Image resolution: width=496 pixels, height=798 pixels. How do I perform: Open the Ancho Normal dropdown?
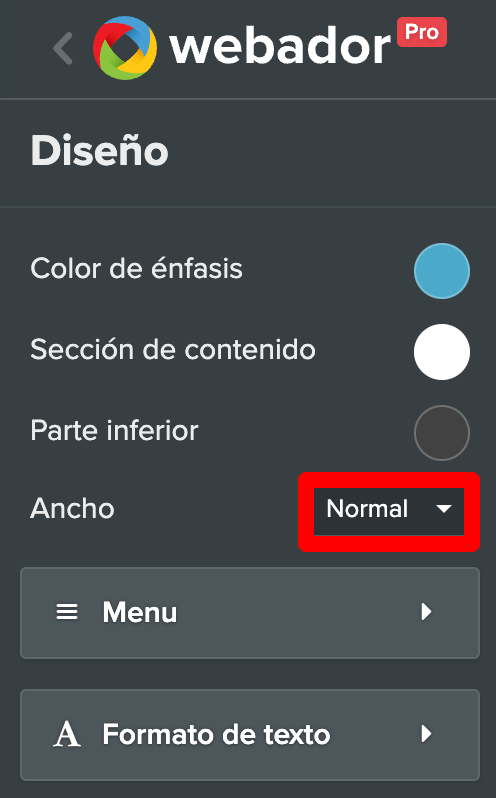pos(389,511)
